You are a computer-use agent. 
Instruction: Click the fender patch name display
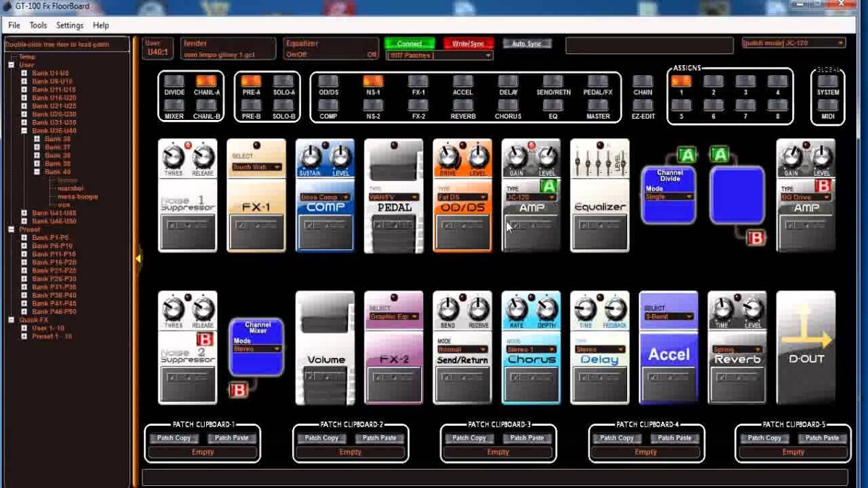coord(228,48)
